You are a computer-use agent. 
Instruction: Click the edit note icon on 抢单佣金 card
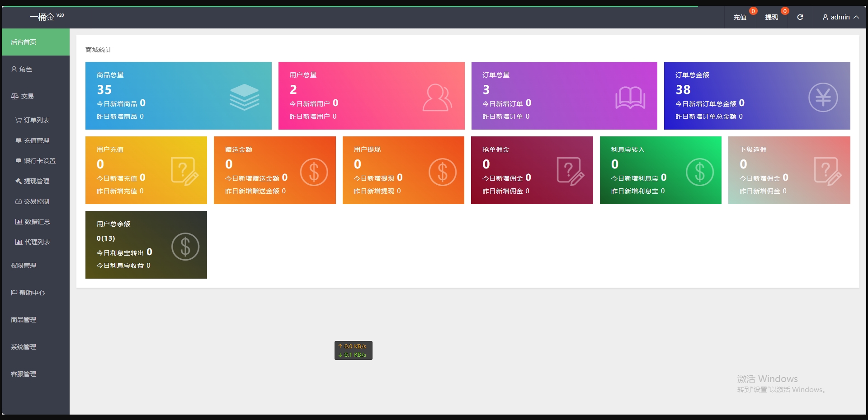click(571, 172)
